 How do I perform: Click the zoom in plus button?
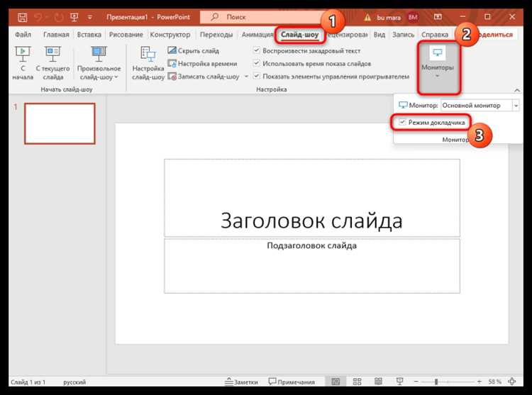[479, 382]
